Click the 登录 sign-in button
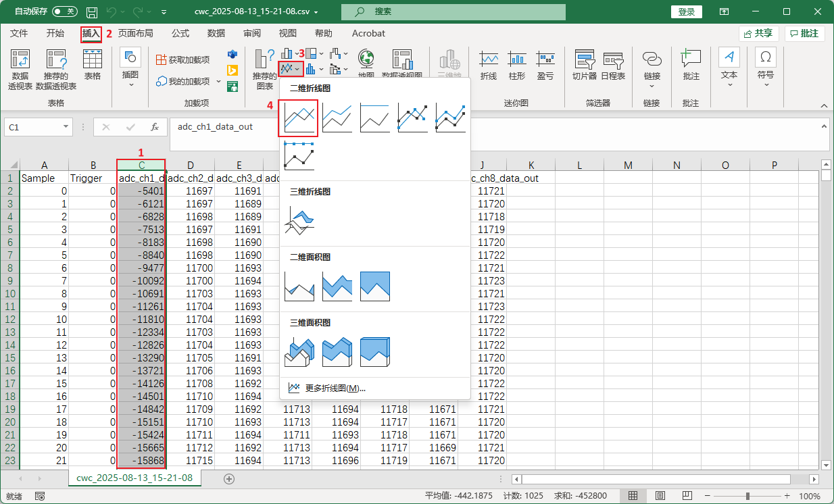This screenshot has width=834, height=504. [x=687, y=11]
